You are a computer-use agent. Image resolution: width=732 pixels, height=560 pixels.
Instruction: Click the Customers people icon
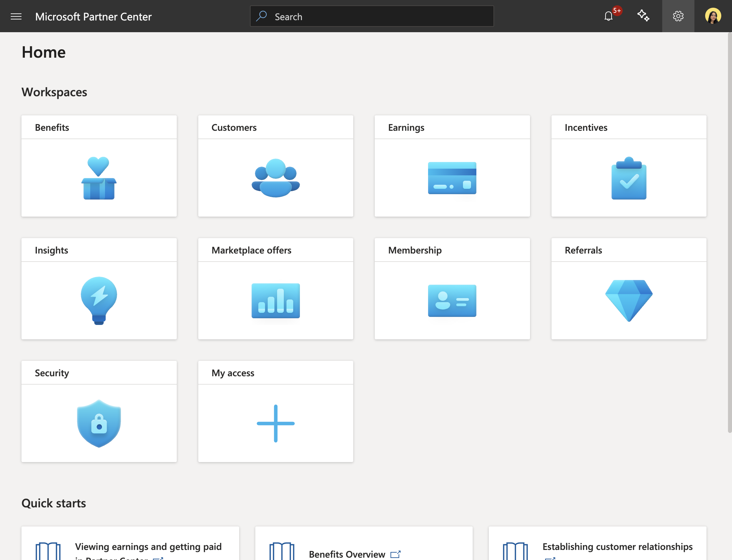[276, 178]
